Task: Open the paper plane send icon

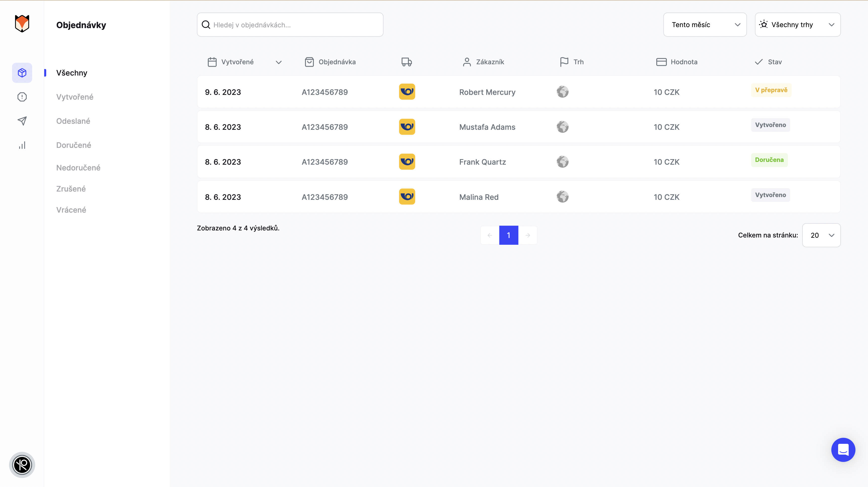Action: [22, 121]
